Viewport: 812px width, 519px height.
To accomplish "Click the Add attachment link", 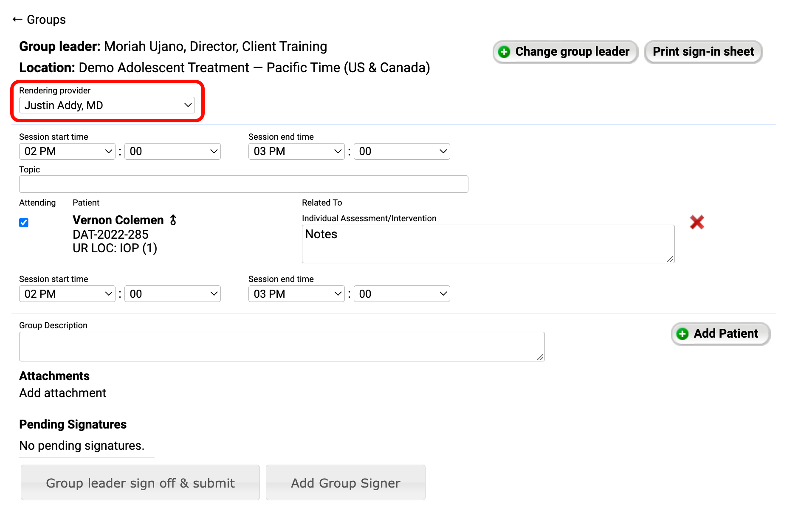I will (63, 393).
